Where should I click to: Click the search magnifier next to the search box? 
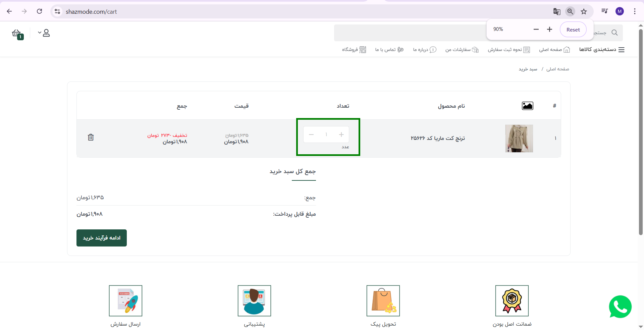click(x=615, y=33)
